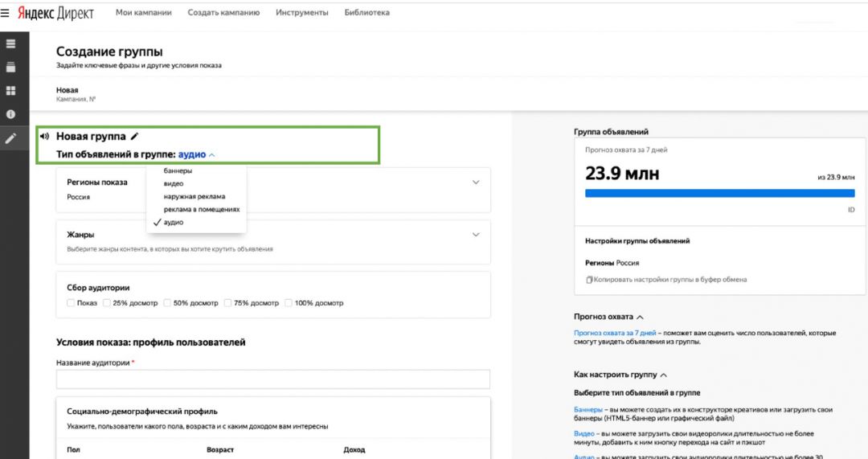The height and width of the screenshot is (459, 868).
Task: Choose видео from ad type list
Action: point(174,183)
